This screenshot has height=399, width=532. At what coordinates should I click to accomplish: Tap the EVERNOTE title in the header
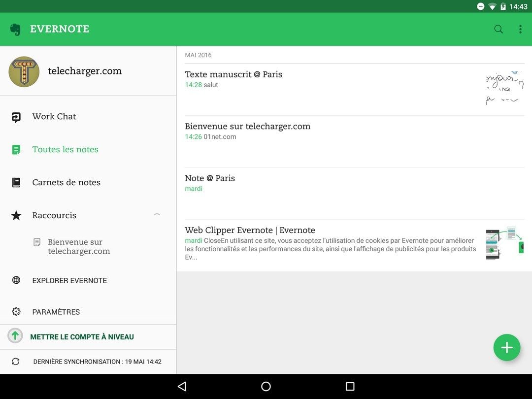point(60,29)
